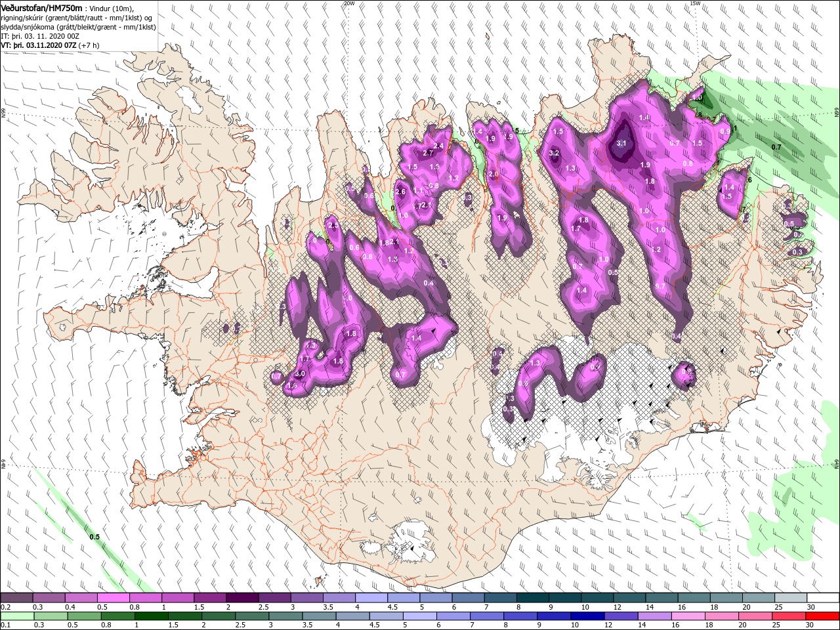Select lower-row swatch starting at 3.5
The height and width of the screenshot is (630, 840).
click(x=319, y=616)
